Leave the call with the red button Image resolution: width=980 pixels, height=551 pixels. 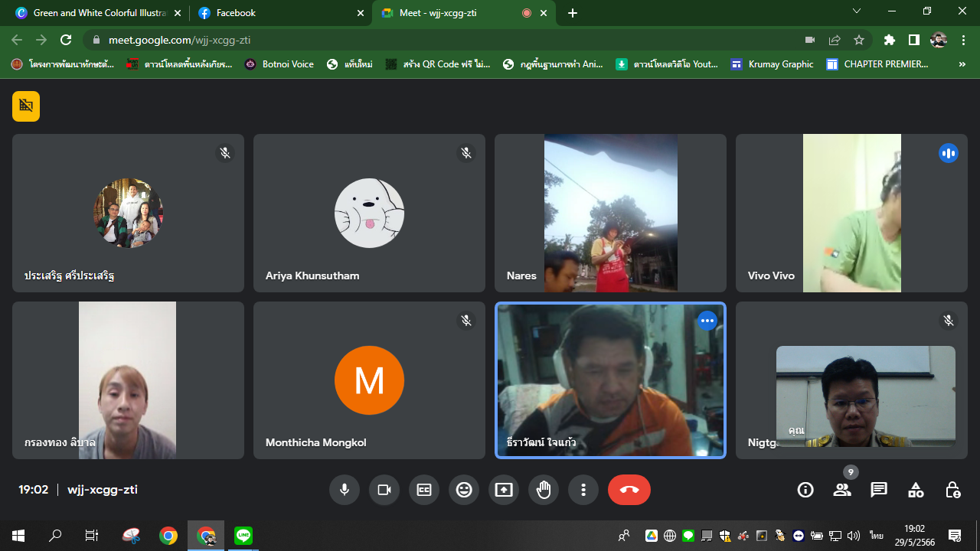pyautogui.click(x=629, y=490)
